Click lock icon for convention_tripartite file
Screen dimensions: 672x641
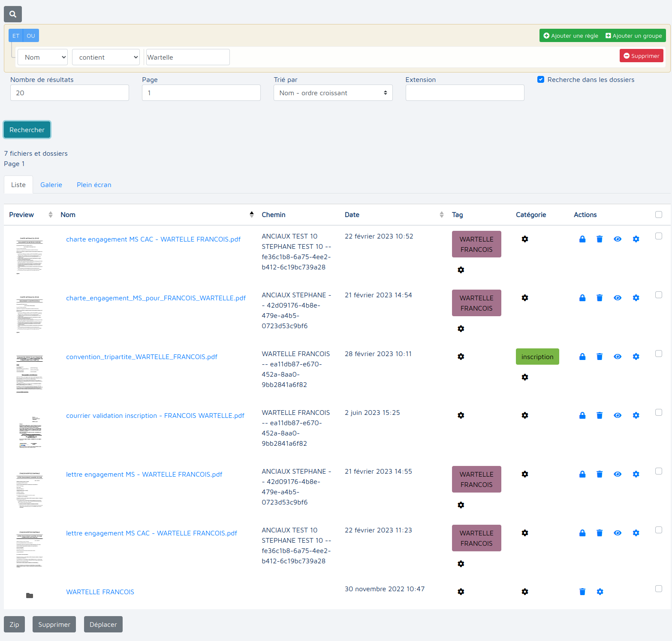point(582,357)
